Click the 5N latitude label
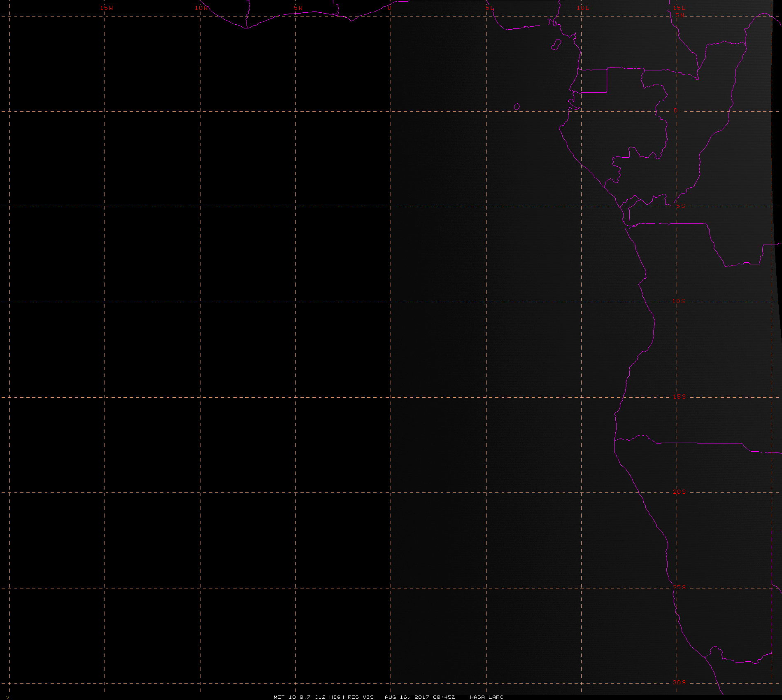This screenshot has width=782, height=700. tap(680, 15)
